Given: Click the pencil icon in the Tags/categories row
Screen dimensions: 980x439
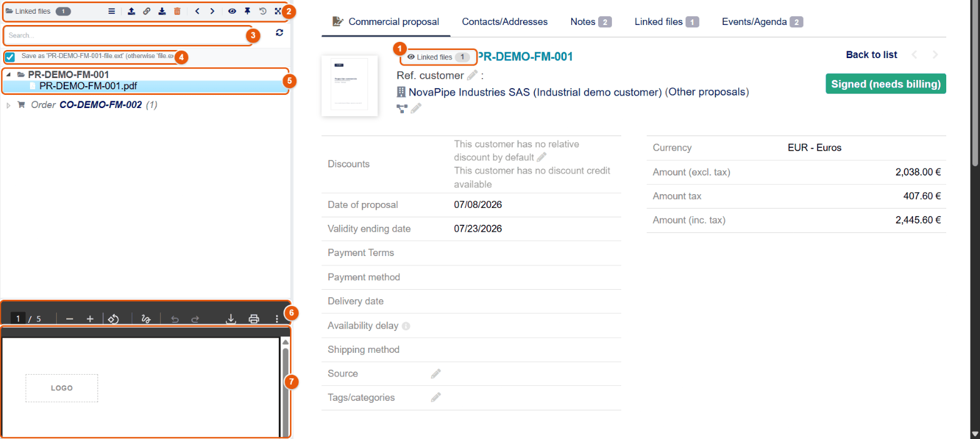Looking at the screenshot, I should click(x=436, y=397).
